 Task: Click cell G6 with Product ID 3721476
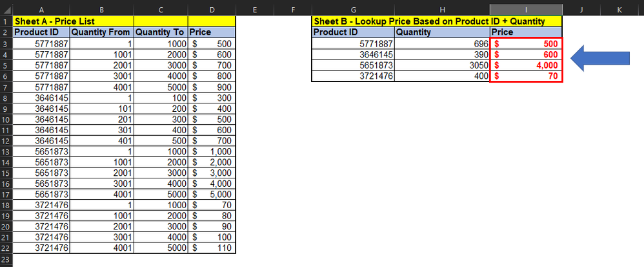click(x=353, y=76)
